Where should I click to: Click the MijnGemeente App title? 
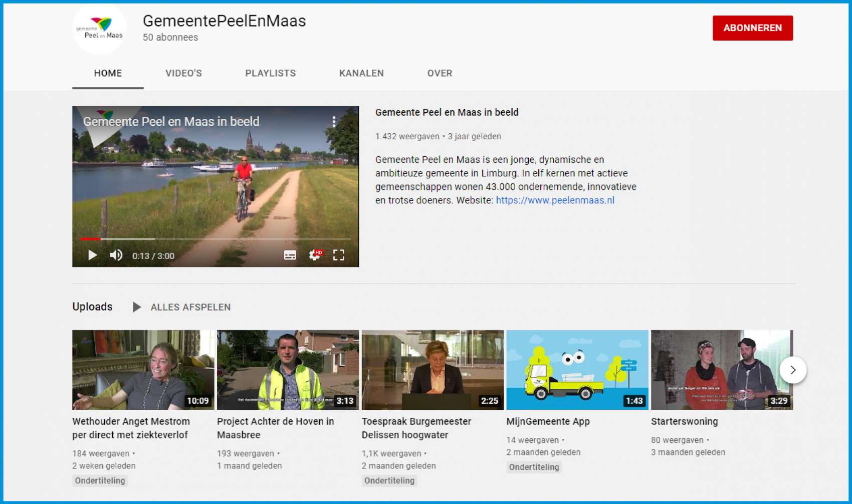coord(548,421)
